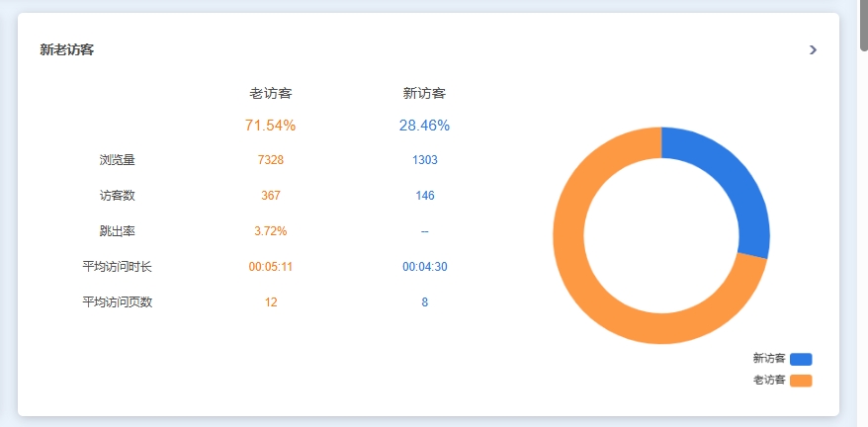
Task: Select the 访客数 row label
Action: 117,196
